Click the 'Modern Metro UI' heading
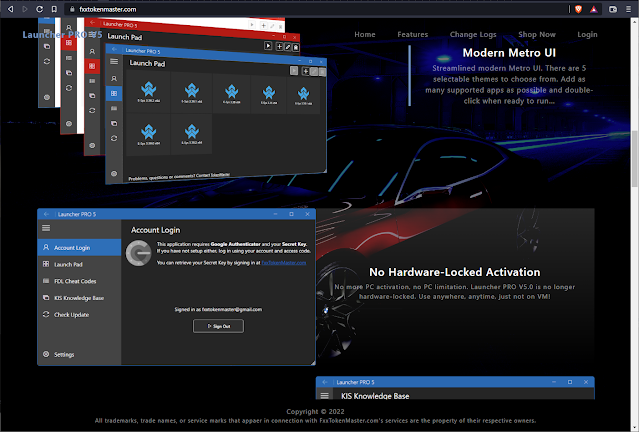The width and height of the screenshot is (639, 432). pyautogui.click(x=509, y=53)
